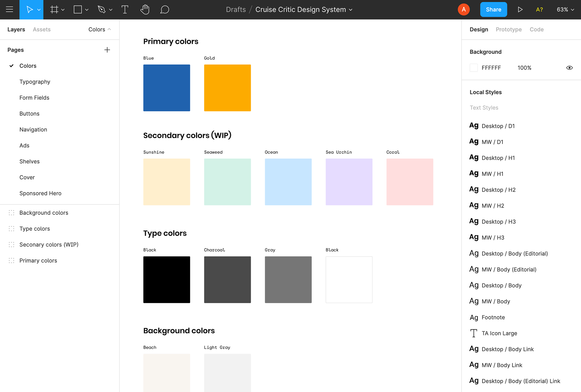Image resolution: width=581 pixels, height=392 pixels.
Task: Select the Desktop / H1 text style
Action: click(x=498, y=158)
